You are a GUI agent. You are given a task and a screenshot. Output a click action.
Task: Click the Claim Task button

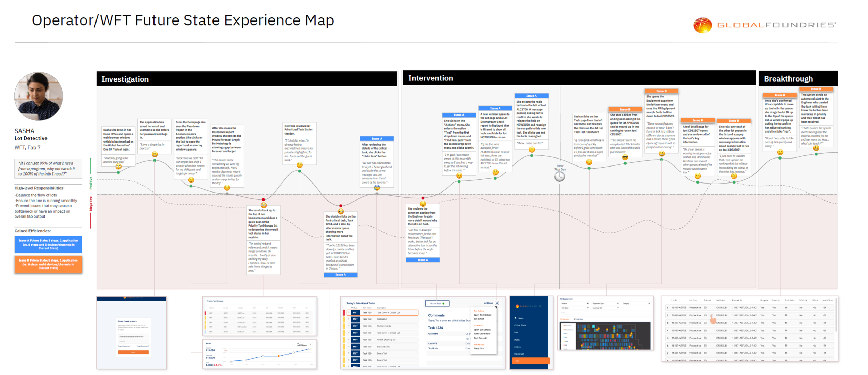click(437, 304)
